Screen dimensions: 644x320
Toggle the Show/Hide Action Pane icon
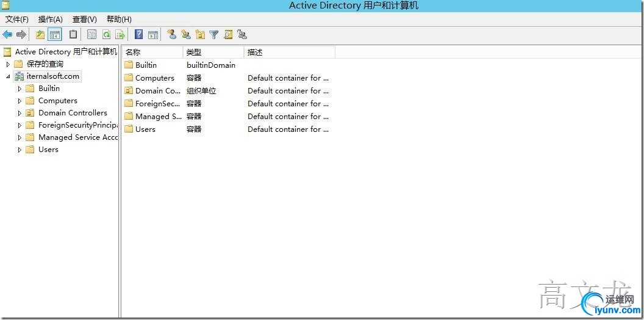coord(153,35)
